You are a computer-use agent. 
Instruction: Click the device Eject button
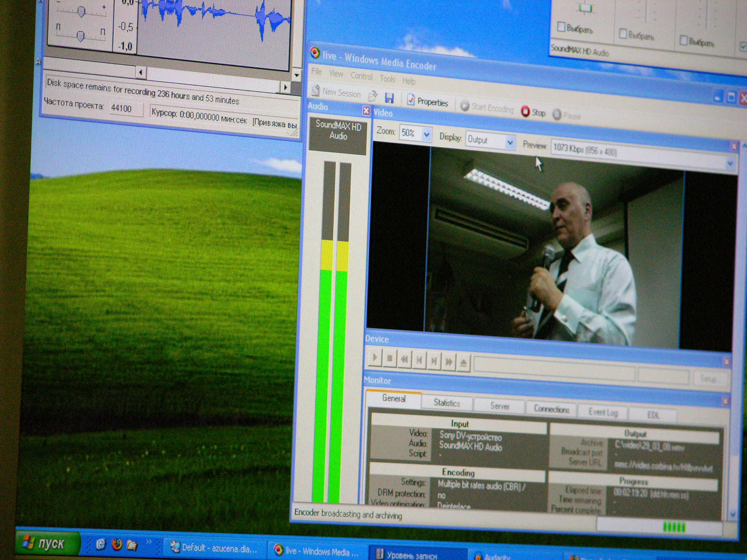point(463,363)
